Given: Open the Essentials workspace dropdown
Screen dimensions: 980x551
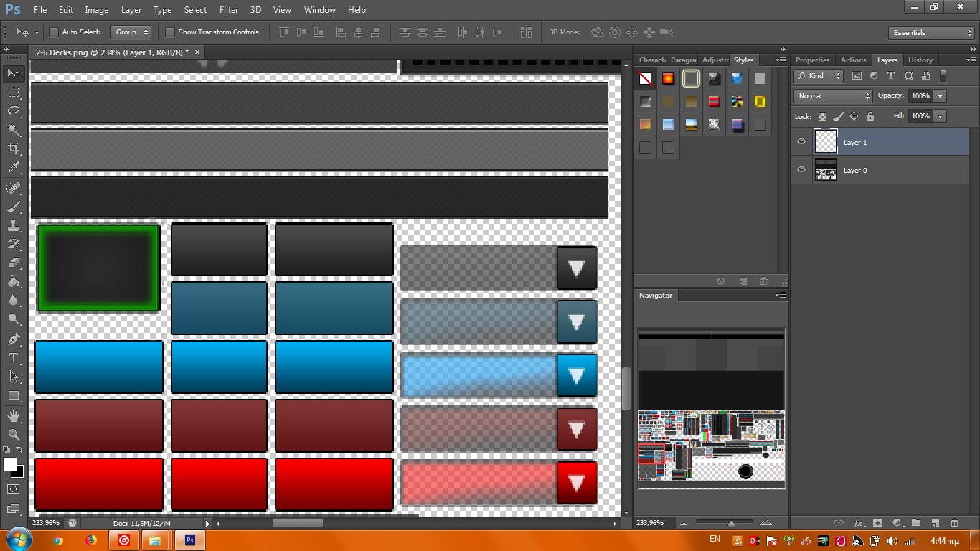Looking at the screenshot, I should click(x=930, y=33).
